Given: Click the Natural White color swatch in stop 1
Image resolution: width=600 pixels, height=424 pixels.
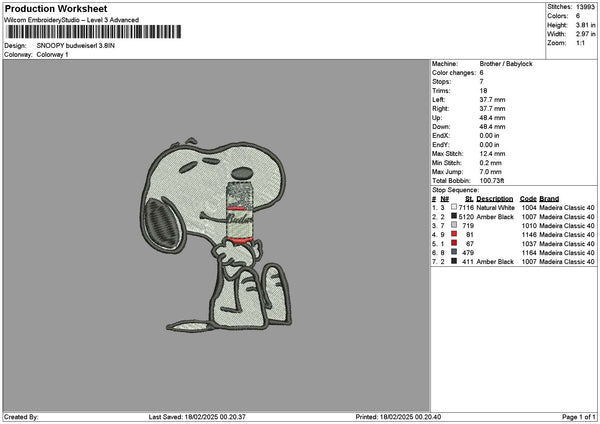Looking at the screenshot, I should pos(454,207).
